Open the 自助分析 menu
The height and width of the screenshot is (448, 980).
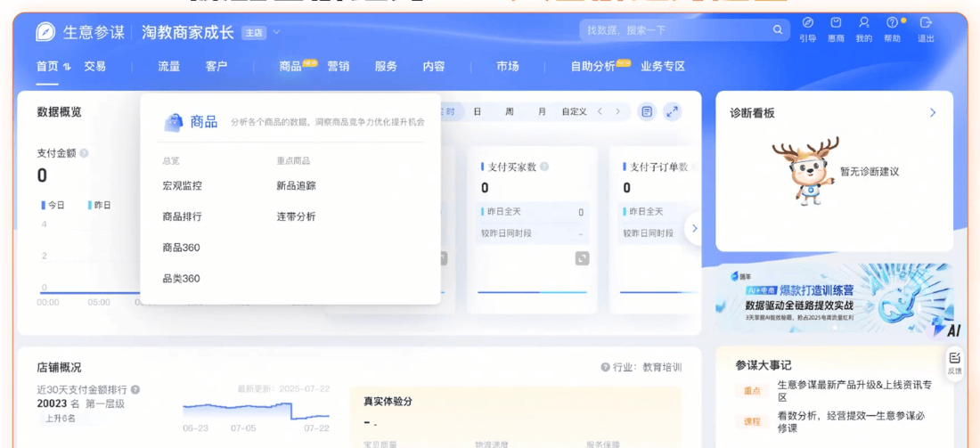(593, 67)
